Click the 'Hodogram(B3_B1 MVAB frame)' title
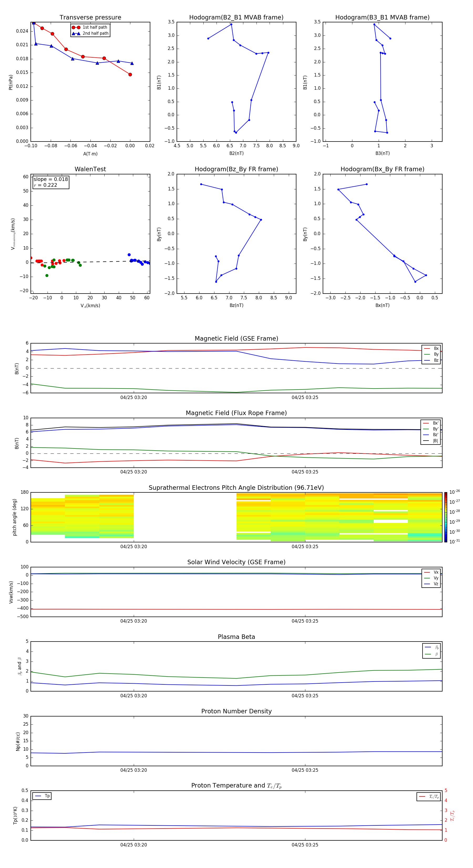Screen dimensions: 473x868 pos(382,18)
